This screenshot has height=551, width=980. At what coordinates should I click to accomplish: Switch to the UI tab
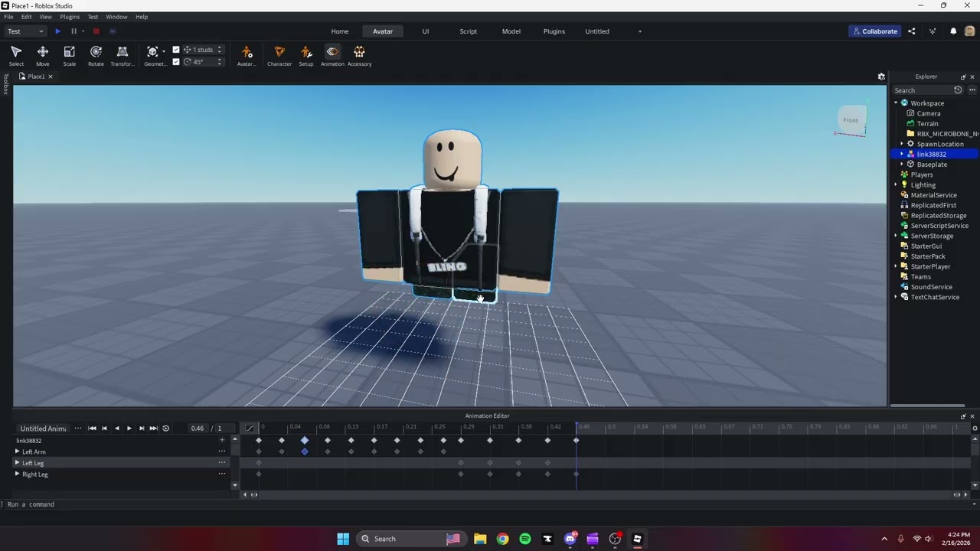[426, 31]
